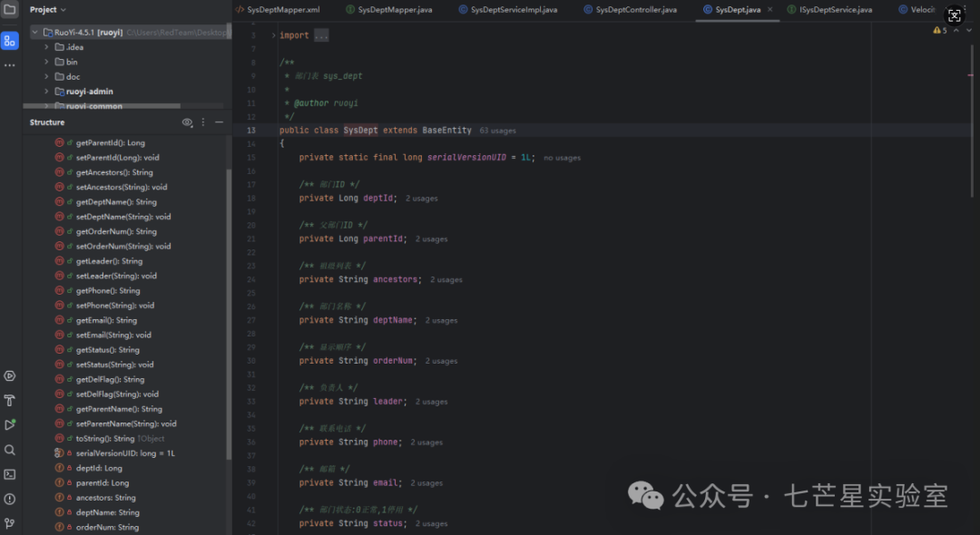Go to next highlighted error arrow
The image size is (980, 535).
pyautogui.click(x=969, y=30)
